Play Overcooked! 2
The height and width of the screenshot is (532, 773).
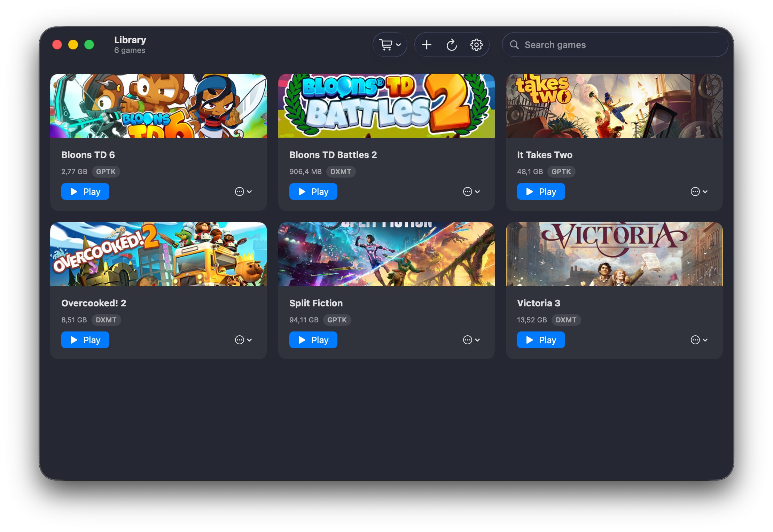[85, 340]
